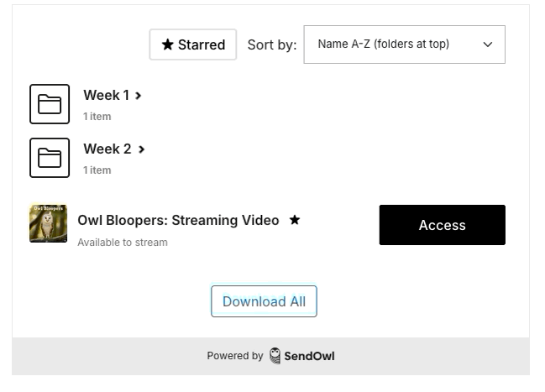
Task: Open the Sort by dropdown
Action: tap(404, 44)
